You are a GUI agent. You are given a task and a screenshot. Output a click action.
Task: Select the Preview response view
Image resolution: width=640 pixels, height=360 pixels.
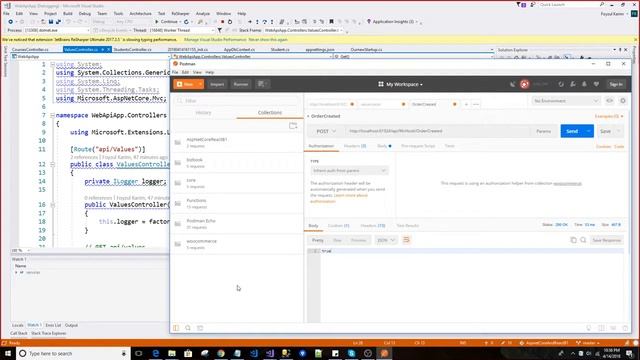pyautogui.click(x=358, y=240)
